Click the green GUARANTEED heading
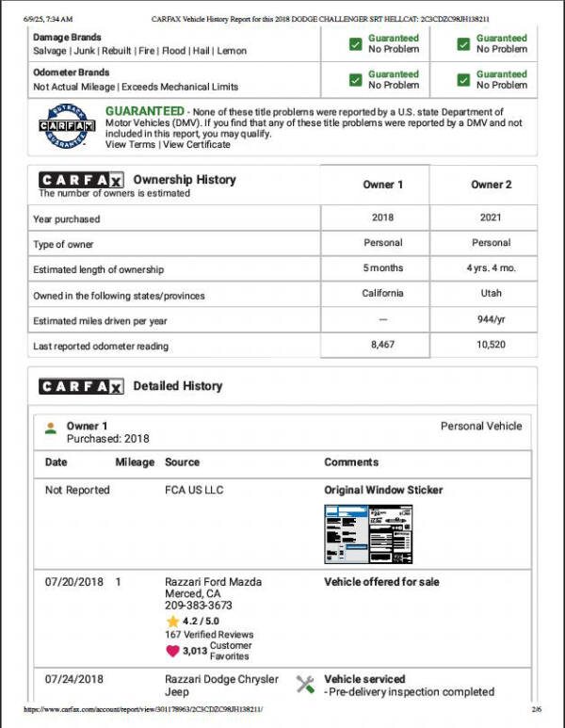565x728 pixels. pyautogui.click(x=145, y=111)
